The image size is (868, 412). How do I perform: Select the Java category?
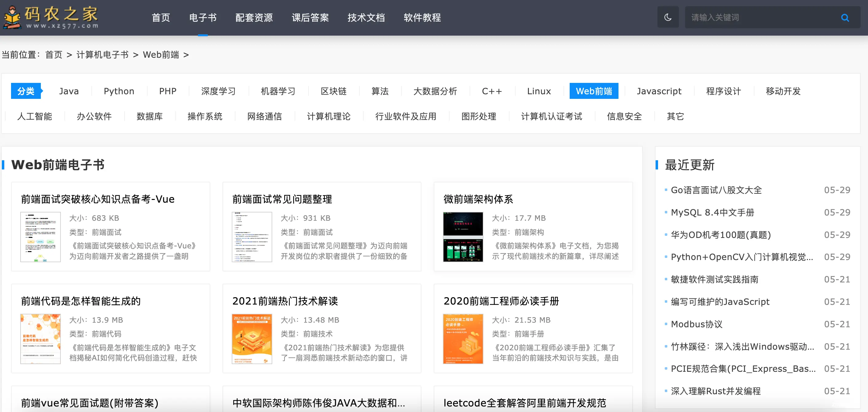pos(69,91)
